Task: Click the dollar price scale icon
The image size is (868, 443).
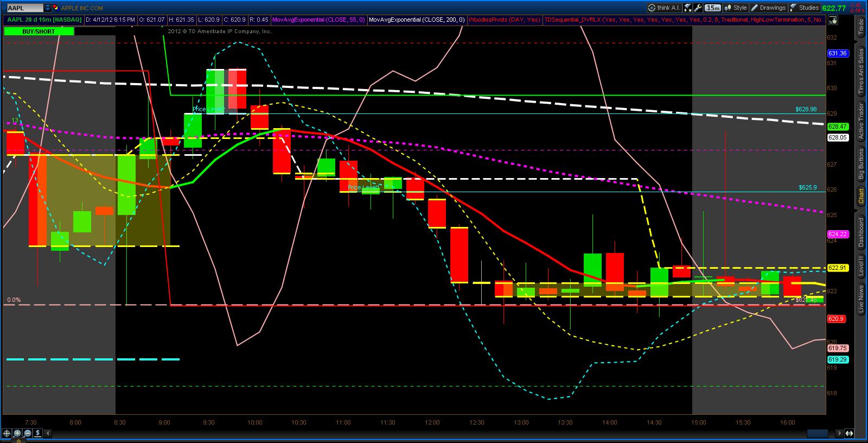Action: 38,433
